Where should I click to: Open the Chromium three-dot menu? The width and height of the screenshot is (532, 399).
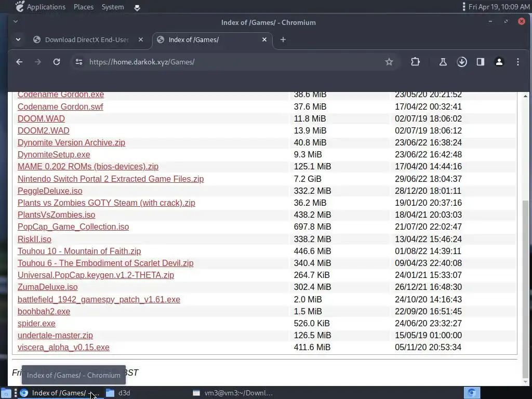(518, 62)
